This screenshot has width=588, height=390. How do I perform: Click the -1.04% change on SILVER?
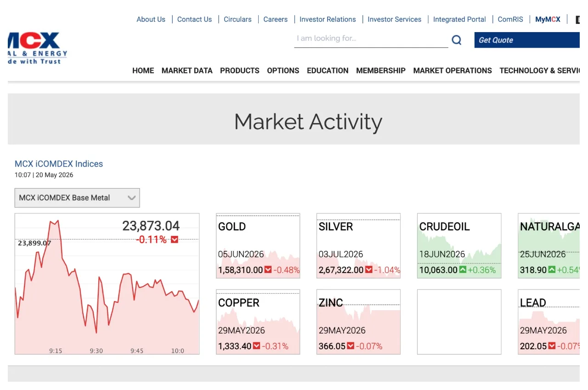click(387, 270)
